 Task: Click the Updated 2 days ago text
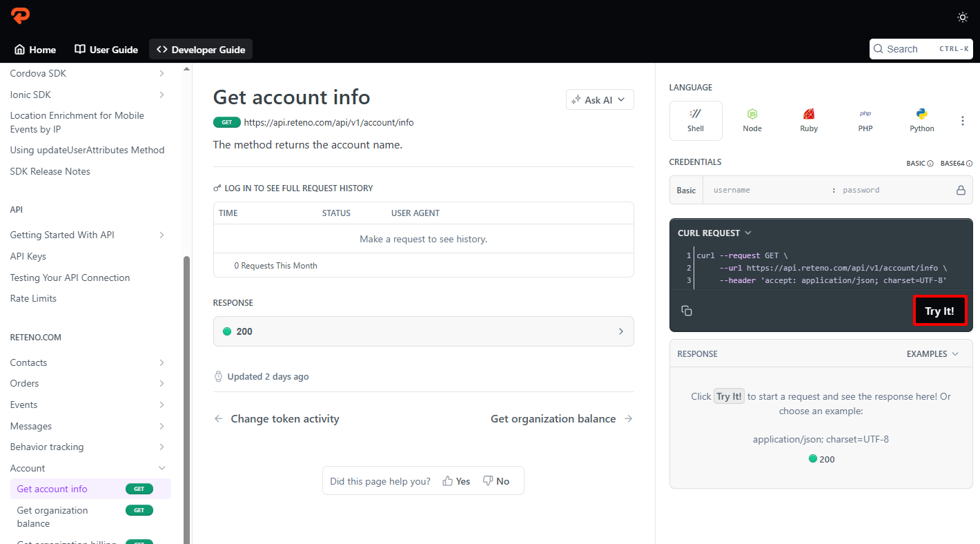point(268,376)
